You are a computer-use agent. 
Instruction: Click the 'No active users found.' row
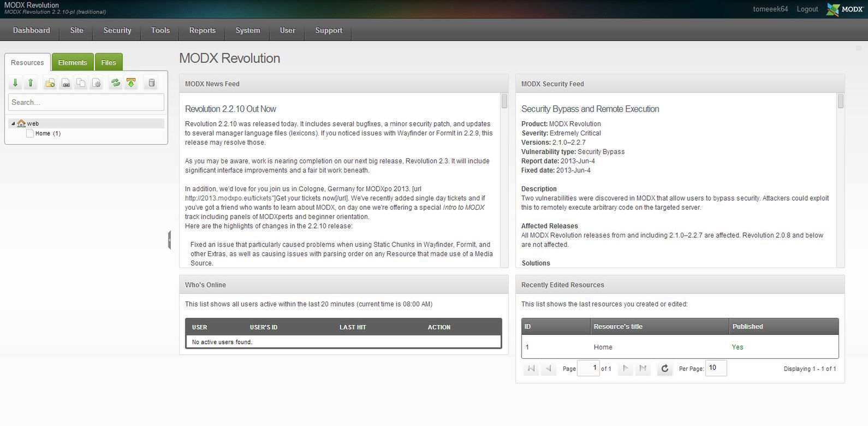[343, 342]
